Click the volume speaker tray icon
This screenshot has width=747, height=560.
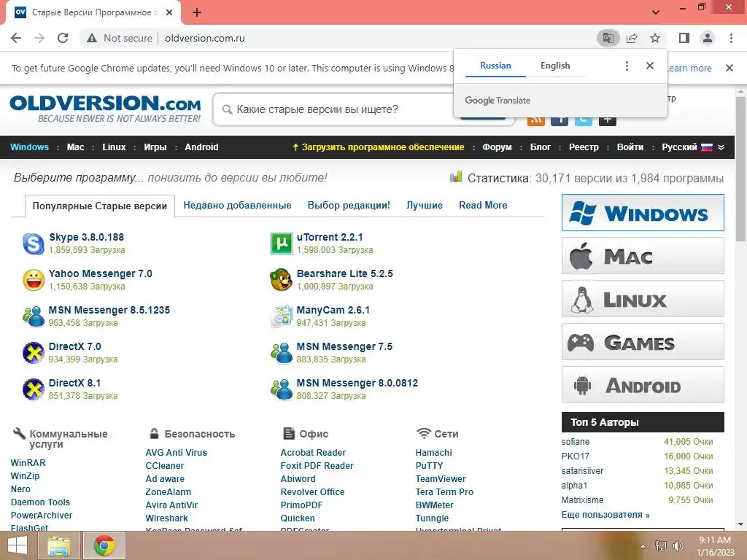(x=678, y=546)
